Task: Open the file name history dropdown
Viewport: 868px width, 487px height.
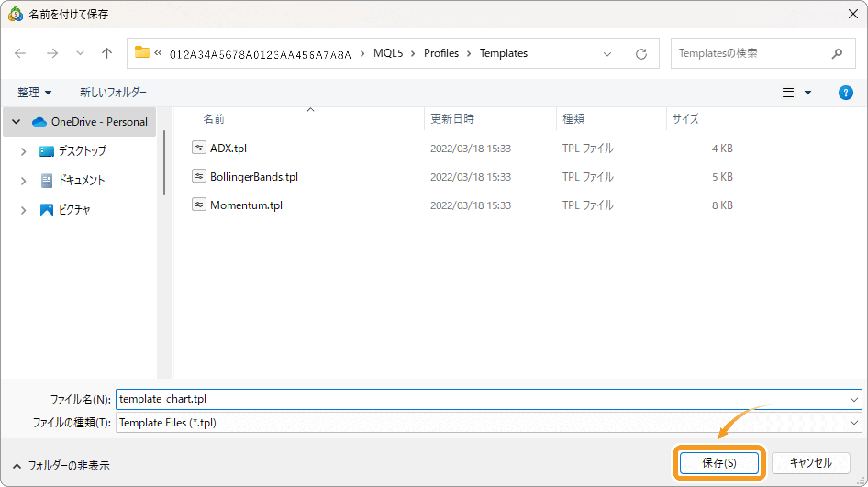Action: 854,399
